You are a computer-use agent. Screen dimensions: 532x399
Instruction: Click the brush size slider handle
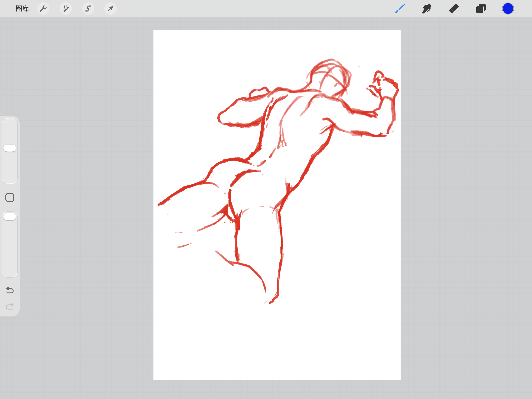click(10, 148)
